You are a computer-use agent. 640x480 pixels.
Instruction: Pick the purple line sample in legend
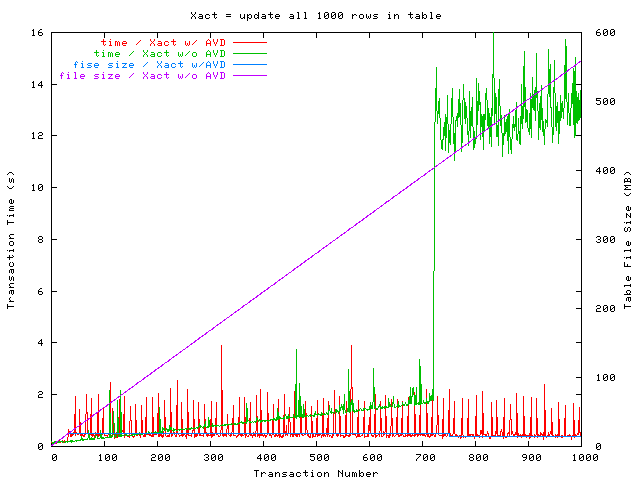tap(249, 76)
